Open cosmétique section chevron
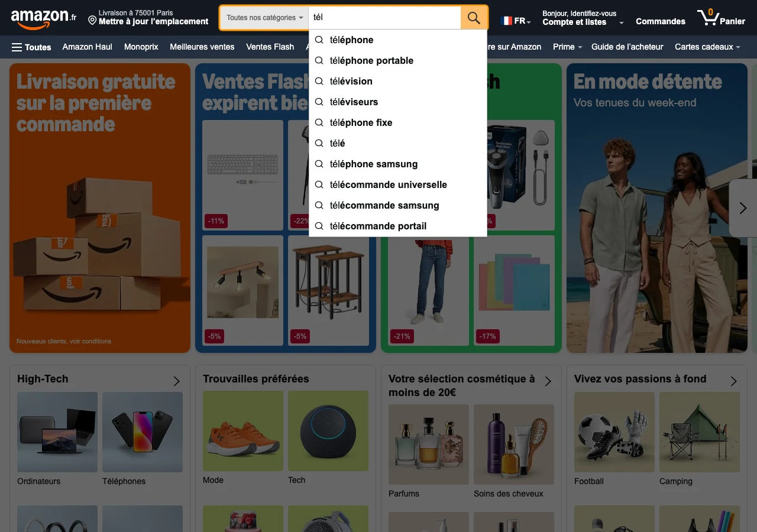 [x=548, y=381]
